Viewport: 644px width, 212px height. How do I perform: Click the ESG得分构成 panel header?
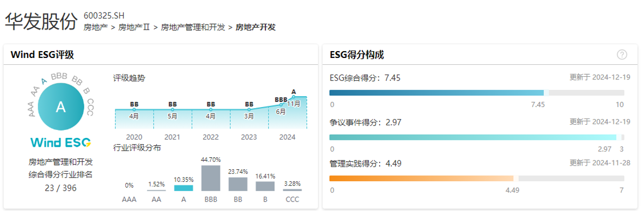click(479, 54)
